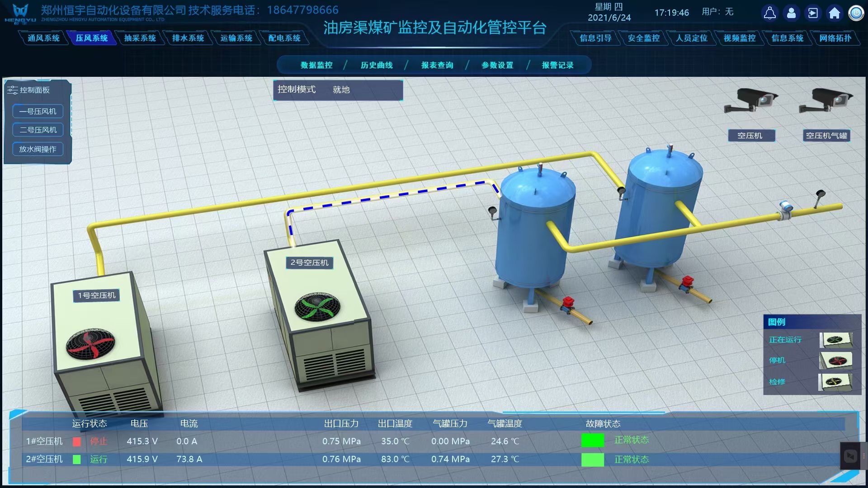868x488 pixels.
Task: Go to home via house icon
Action: [835, 13]
